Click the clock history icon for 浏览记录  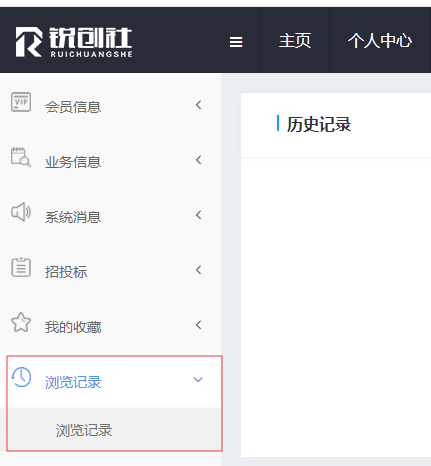click(x=21, y=377)
